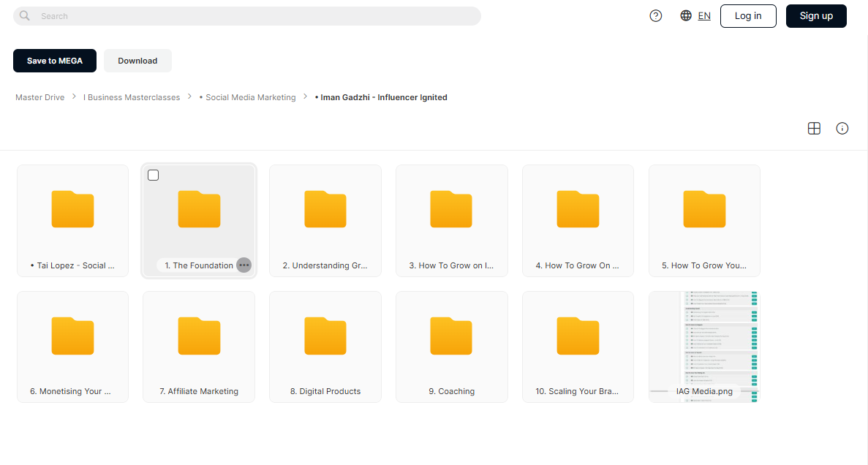Open the folder info icon

[842, 129]
